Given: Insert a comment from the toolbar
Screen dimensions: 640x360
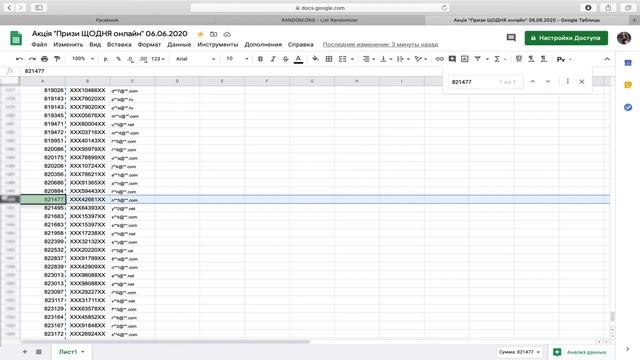Looking at the screenshot, I should 452,59.
